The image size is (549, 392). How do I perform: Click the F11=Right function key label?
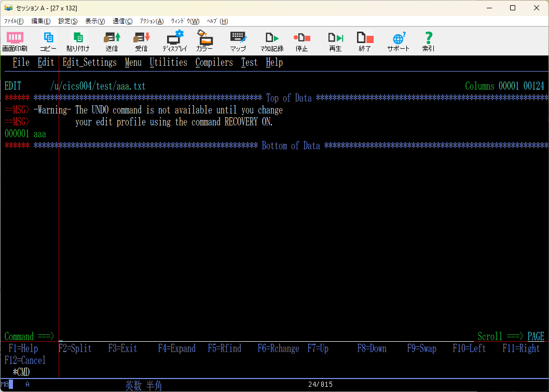point(521,348)
